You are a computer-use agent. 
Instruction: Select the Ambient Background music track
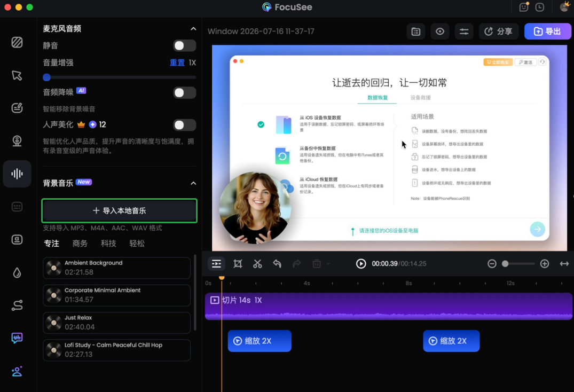coord(116,268)
